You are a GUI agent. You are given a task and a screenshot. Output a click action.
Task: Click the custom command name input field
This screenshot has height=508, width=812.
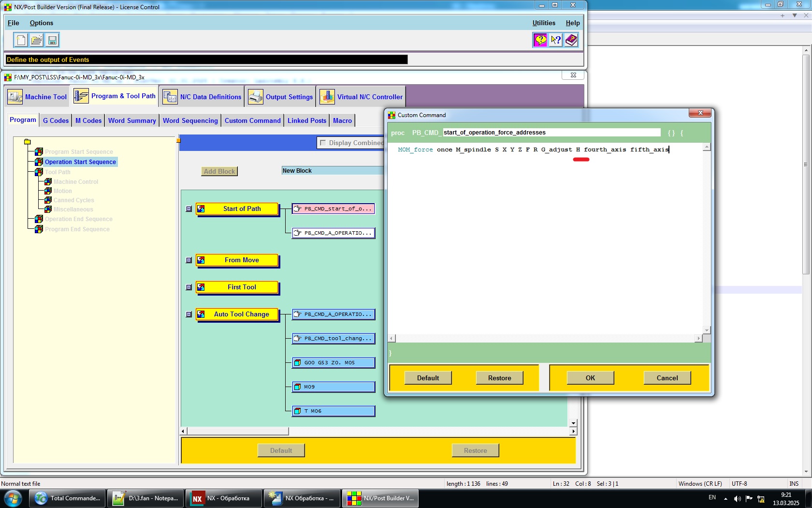(551, 133)
